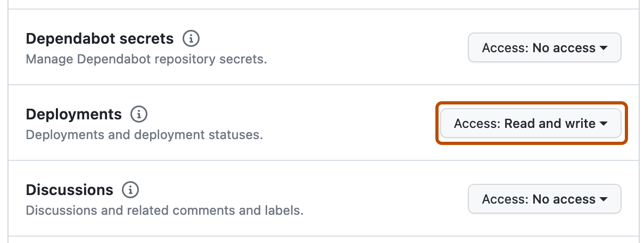Click empty space in the Discussions row
This screenshot has height=243, width=644.
pos(373,199)
